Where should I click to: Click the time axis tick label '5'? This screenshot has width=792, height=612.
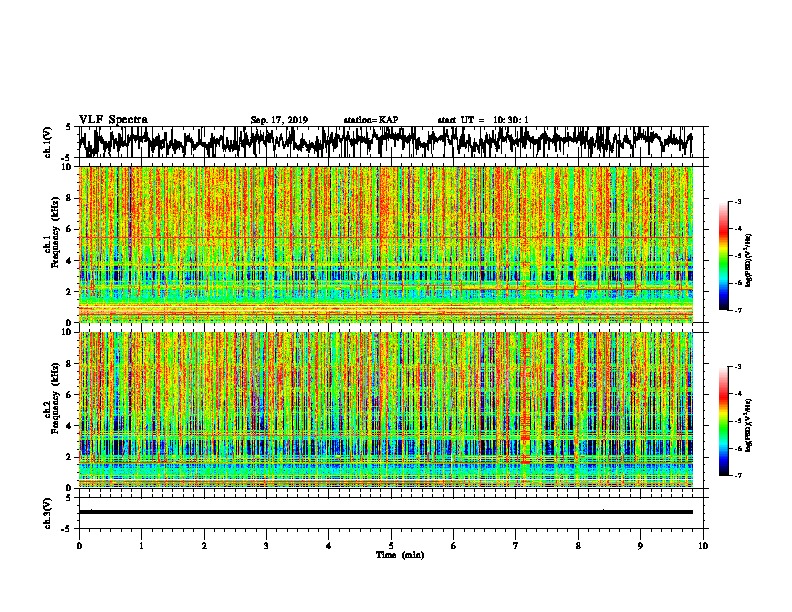coord(391,546)
